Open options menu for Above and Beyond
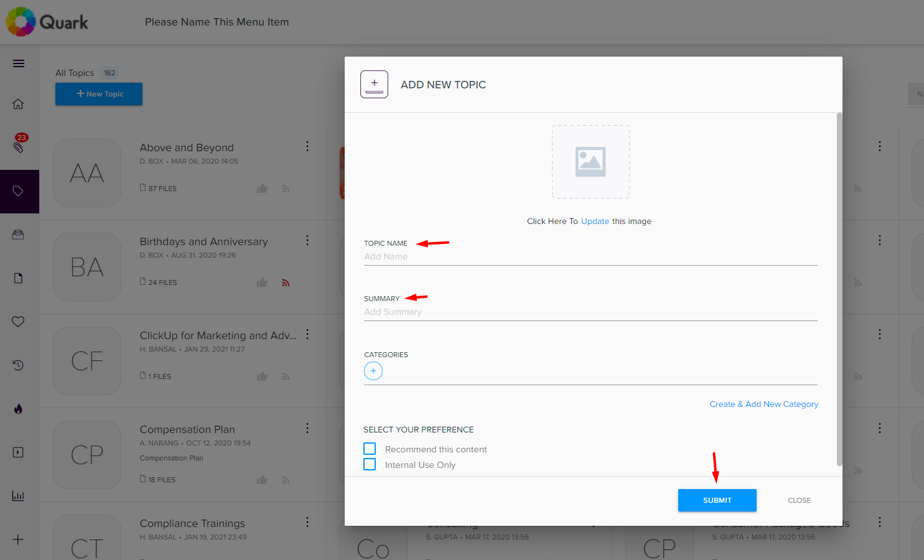This screenshot has height=560, width=924. [307, 146]
